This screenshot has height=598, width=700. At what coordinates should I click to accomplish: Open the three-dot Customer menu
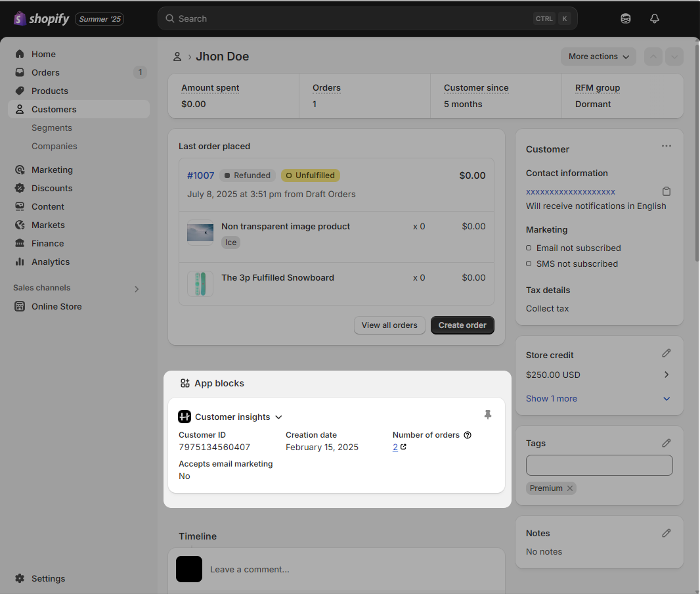[x=667, y=146]
